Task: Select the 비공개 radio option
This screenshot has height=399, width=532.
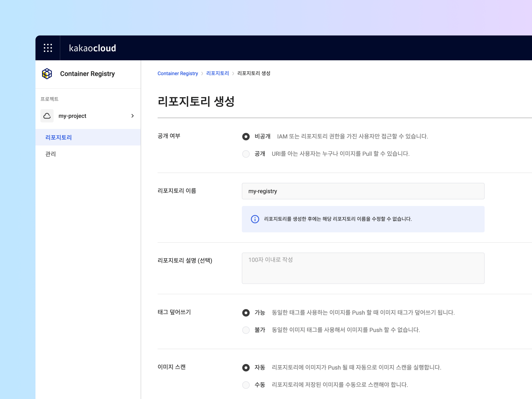Action: click(x=246, y=137)
